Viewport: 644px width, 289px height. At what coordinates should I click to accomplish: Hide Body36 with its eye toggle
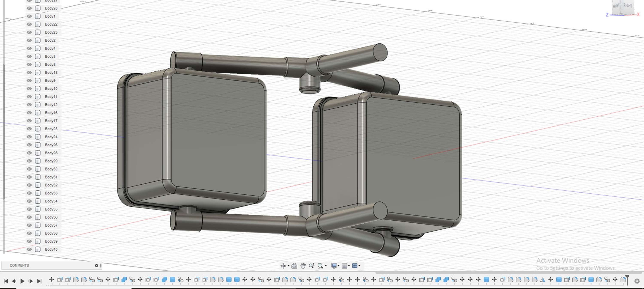click(x=29, y=217)
